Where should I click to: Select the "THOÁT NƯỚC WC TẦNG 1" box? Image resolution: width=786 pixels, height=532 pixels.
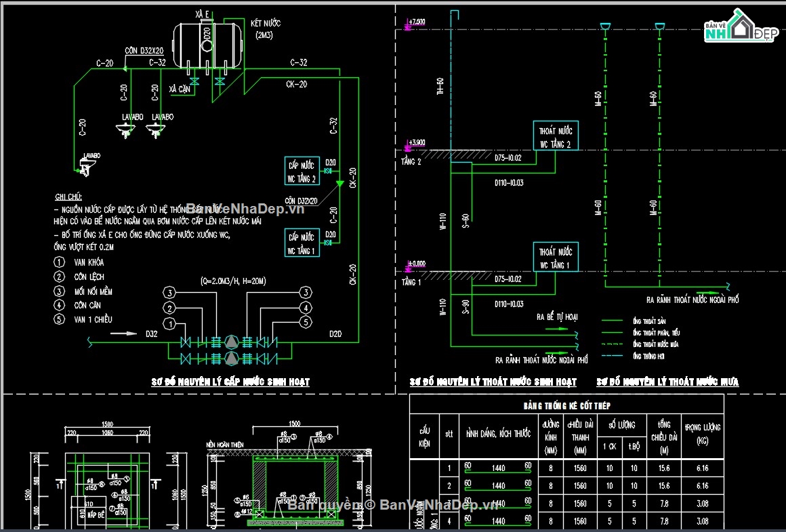coord(556,258)
